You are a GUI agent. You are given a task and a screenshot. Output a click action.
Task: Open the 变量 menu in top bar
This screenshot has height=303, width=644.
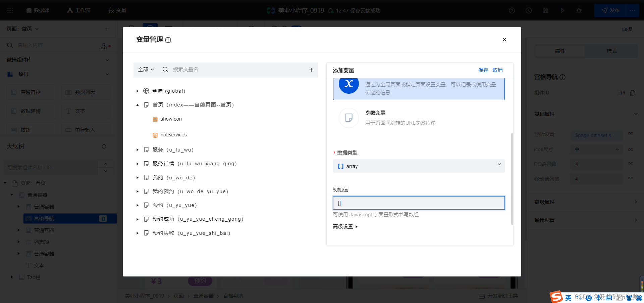click(x=117, y=10)
